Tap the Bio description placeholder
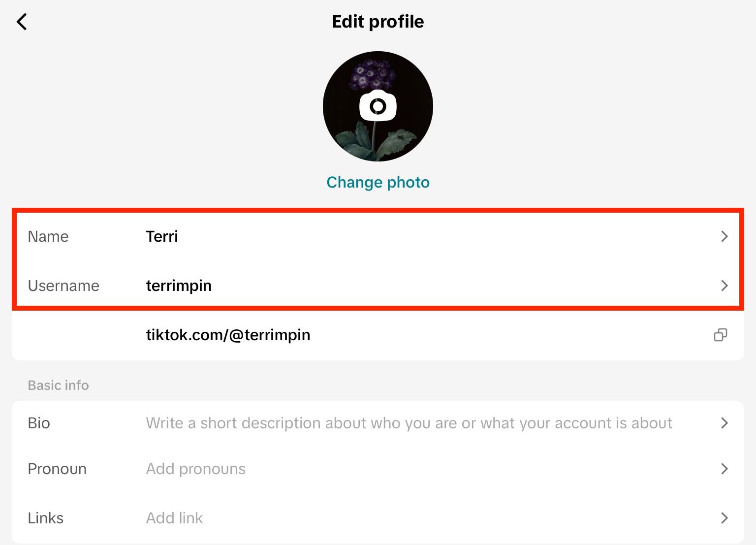This screenshot has width=756, height=545. point(409,423)
